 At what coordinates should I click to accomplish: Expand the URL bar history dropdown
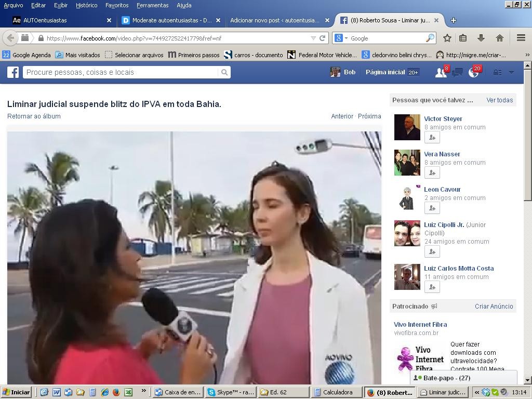pyautogui.click(x=313, y=38)
